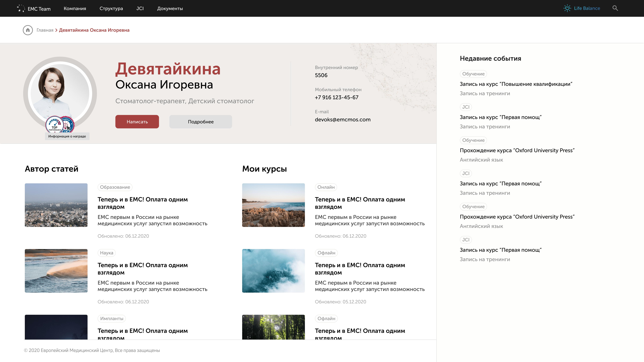The image size is (644, 362).
Task: Click the Главная breadcrumb link
Action: tap(45, 30)
